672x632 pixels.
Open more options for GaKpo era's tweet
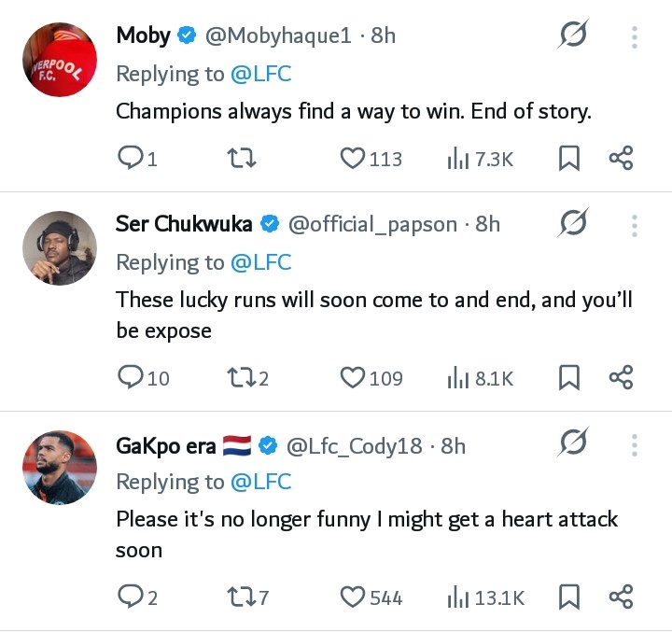point(634,444)
